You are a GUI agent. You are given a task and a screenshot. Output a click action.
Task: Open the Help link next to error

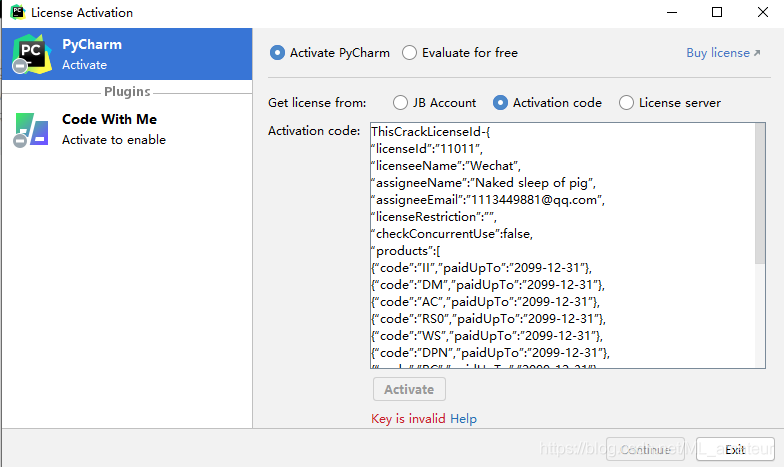tap(464, 418)
